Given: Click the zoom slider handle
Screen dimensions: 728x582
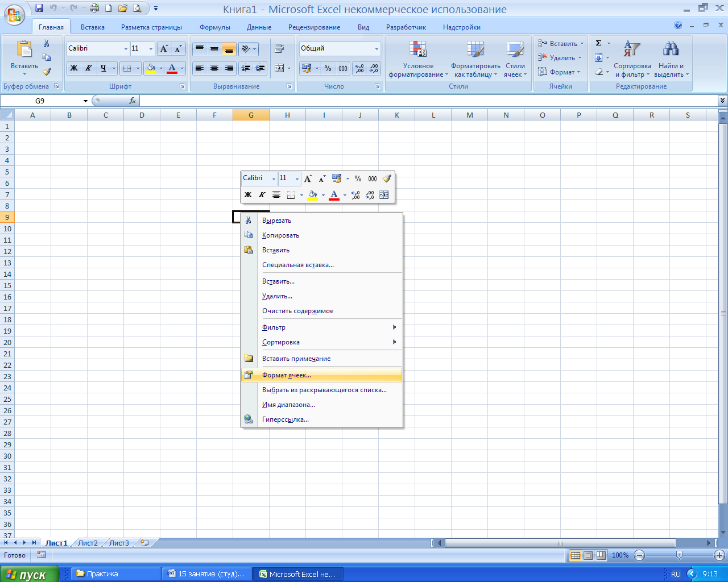Looking at the screenshot, I should tap(679, 555).
